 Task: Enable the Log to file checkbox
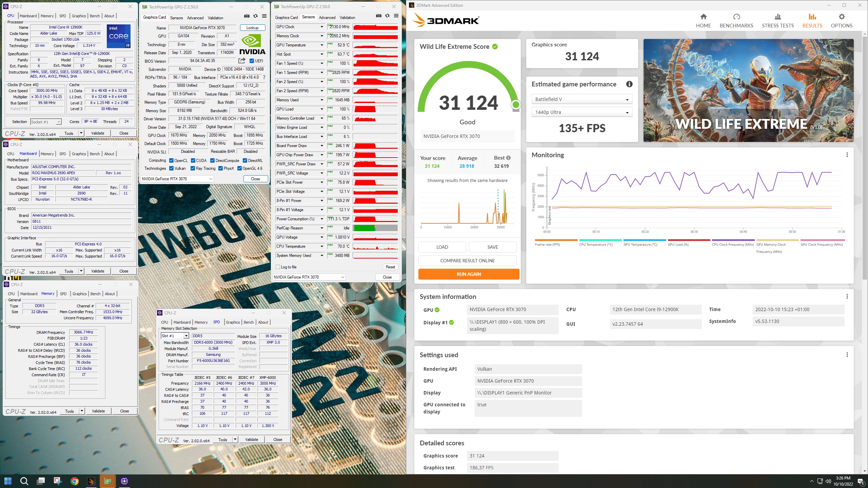[278, 267]
